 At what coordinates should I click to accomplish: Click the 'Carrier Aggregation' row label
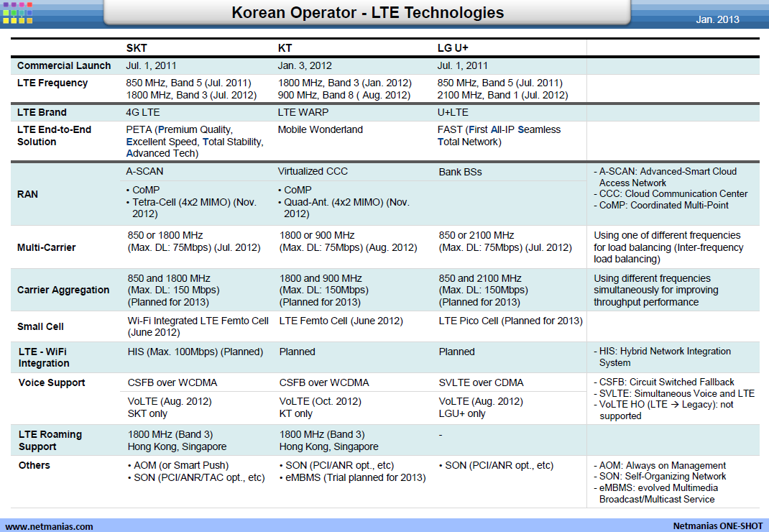point(63,290)
